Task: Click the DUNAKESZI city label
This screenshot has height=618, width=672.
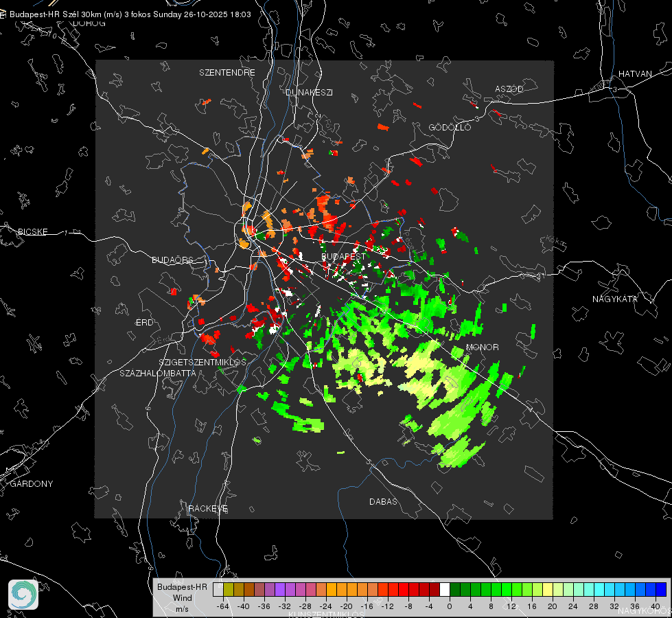Action: pos(309,92)
